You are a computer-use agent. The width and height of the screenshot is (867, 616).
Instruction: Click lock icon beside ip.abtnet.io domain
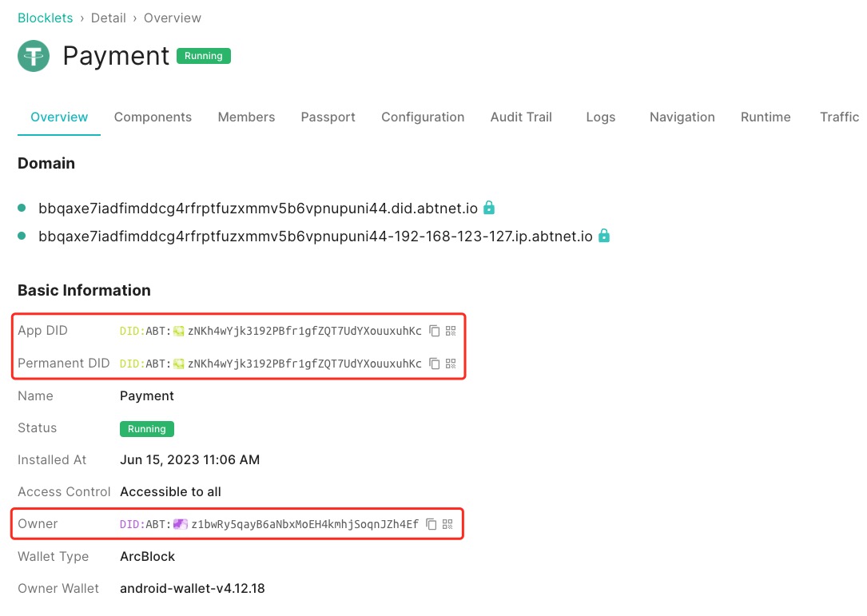[x=604, y=236]
